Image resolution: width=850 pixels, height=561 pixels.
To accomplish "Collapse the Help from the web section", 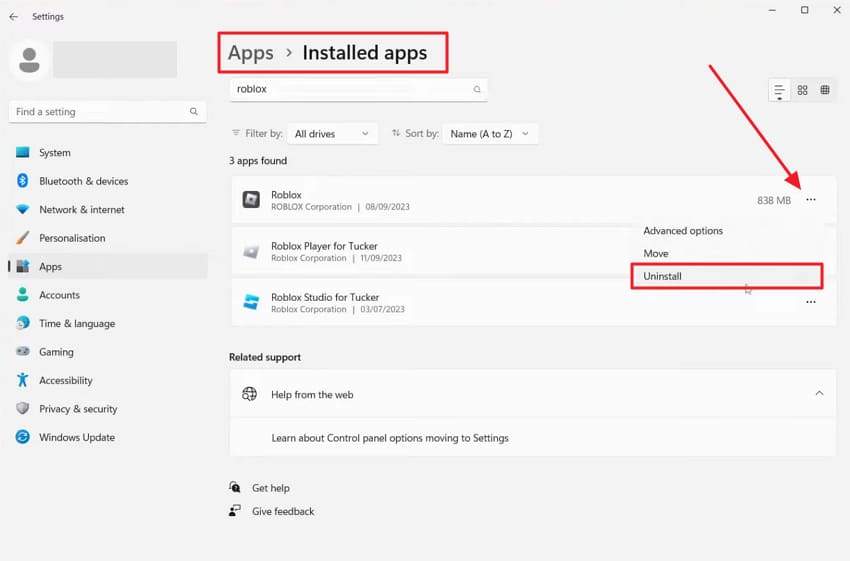I will coord(819,394).
